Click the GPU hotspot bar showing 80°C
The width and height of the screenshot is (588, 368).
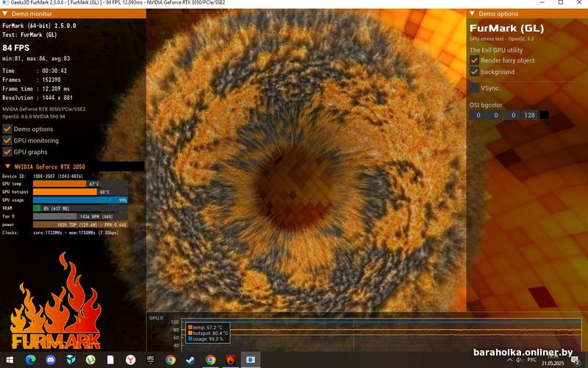pos(81,192)
